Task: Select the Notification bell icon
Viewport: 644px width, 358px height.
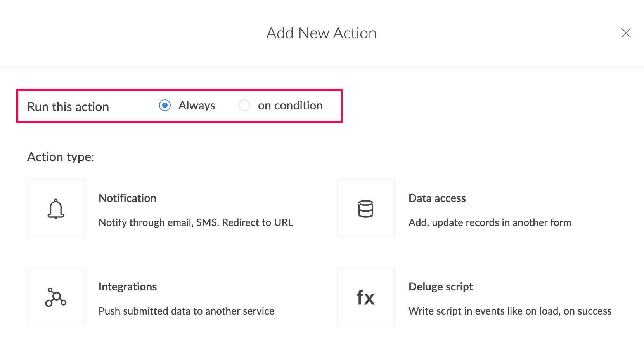Action: 56,209
